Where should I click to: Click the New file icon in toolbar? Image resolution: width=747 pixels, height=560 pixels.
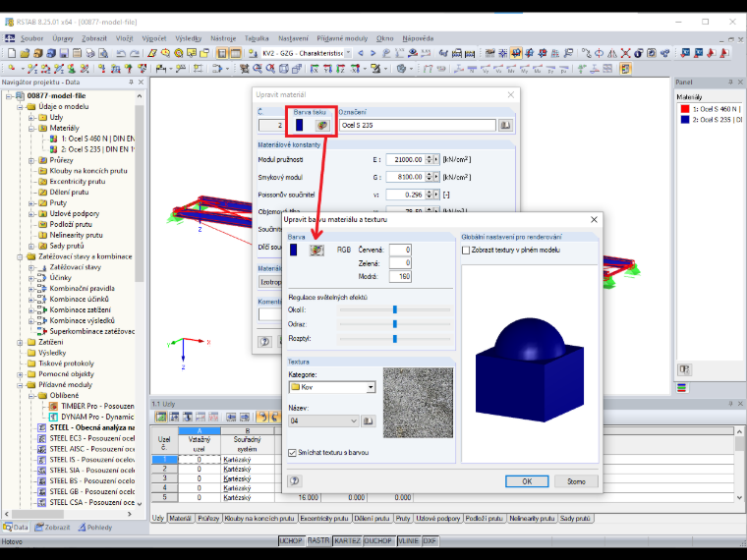point(12,53)
